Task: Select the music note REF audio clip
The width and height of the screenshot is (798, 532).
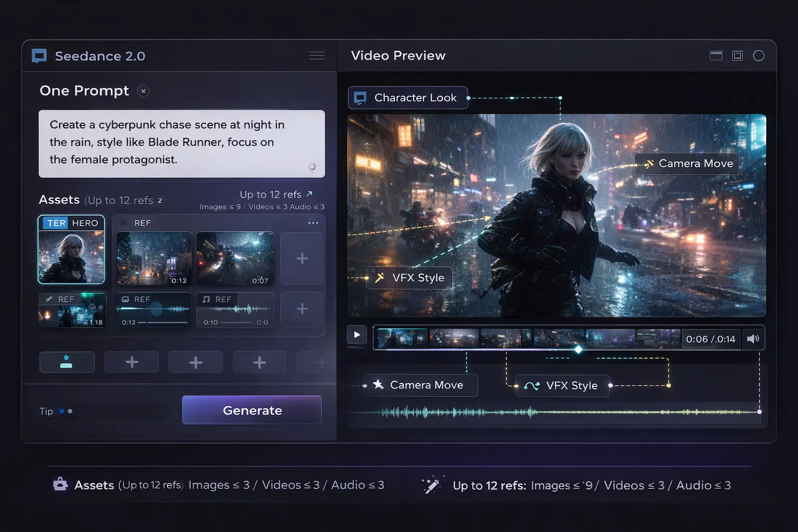Action: (x=235, y=310)
